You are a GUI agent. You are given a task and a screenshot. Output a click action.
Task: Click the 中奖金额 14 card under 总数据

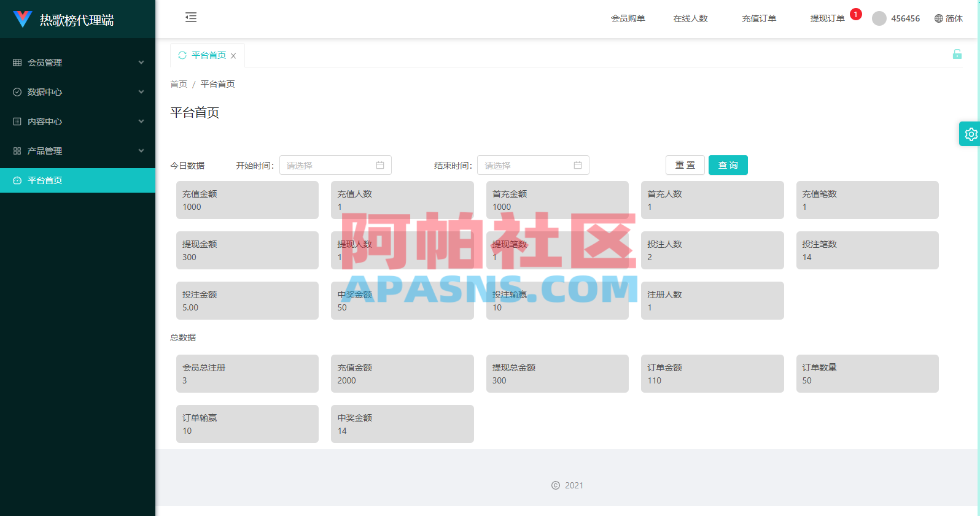tap(402, 424)
